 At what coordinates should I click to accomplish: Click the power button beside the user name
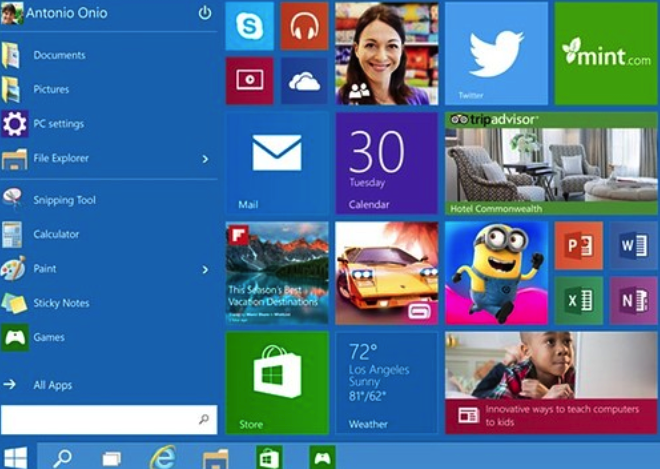click(205, 13)
